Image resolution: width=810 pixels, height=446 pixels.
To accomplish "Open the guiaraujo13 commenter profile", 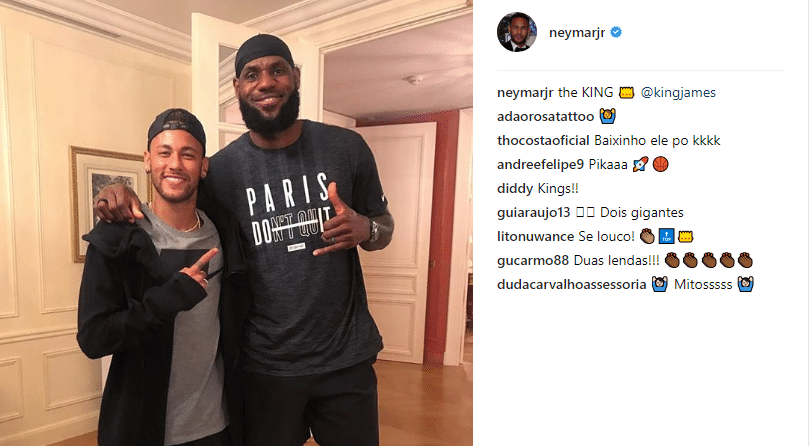I will point(534,212).
